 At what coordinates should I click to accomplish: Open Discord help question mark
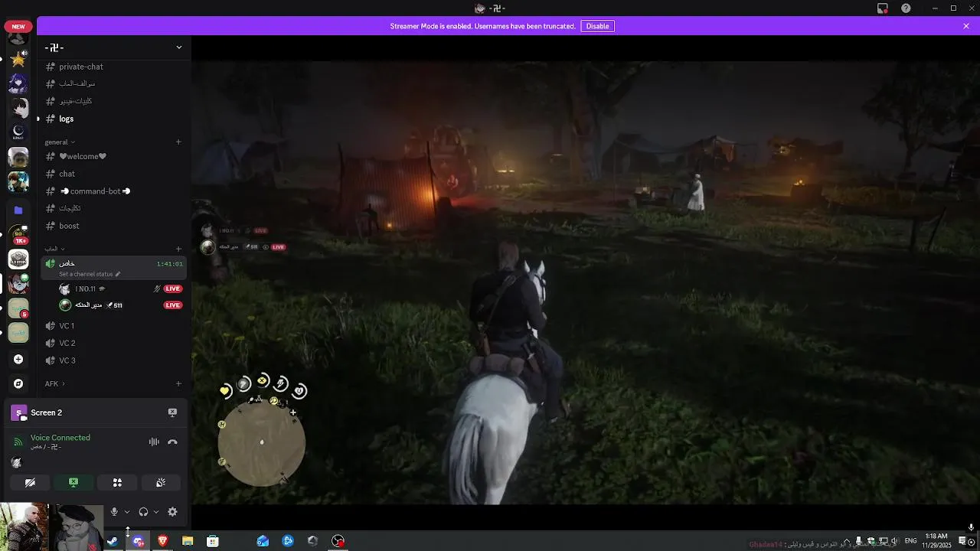[906, 8]
